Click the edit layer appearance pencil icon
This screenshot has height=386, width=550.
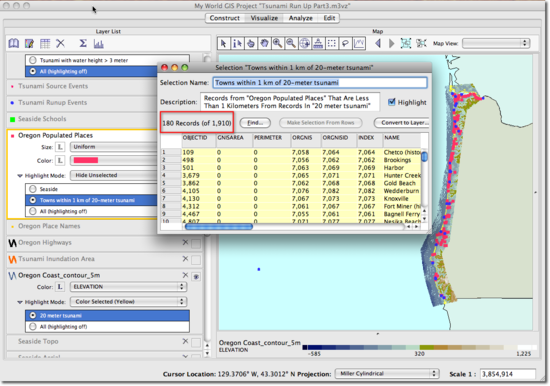click(x=29, y=44)
